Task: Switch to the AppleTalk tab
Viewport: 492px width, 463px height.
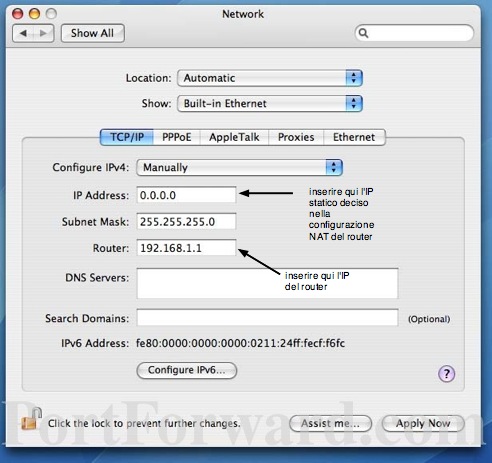Action: point(234,137)
